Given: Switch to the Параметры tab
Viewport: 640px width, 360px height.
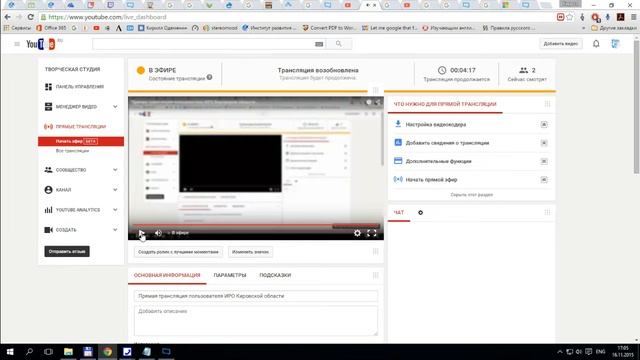Looking at the screenshot, I should click(x=230, y=275).
